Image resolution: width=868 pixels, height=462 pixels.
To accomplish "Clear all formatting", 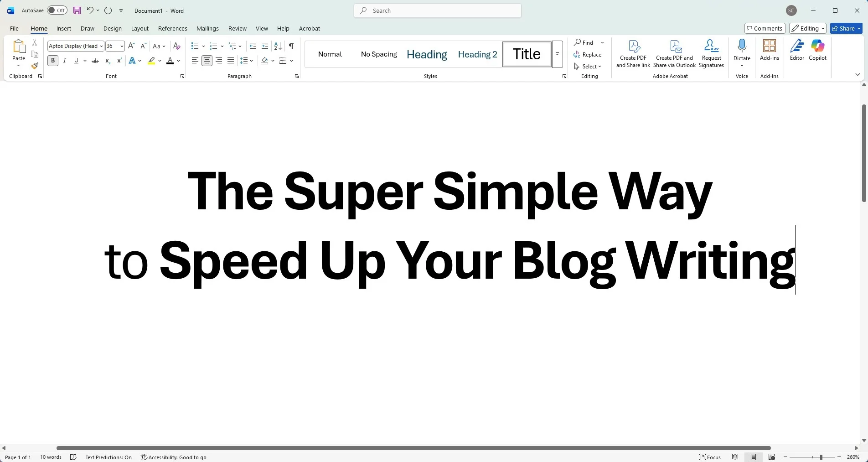I will coord(176,46).
